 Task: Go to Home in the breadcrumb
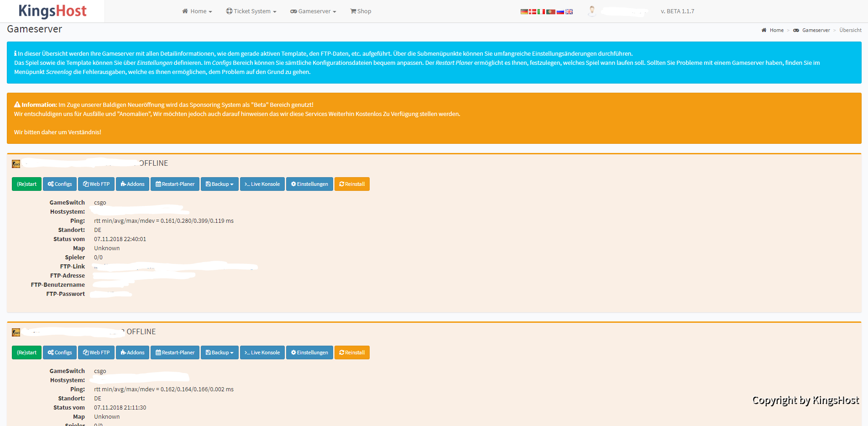point(776,30)
